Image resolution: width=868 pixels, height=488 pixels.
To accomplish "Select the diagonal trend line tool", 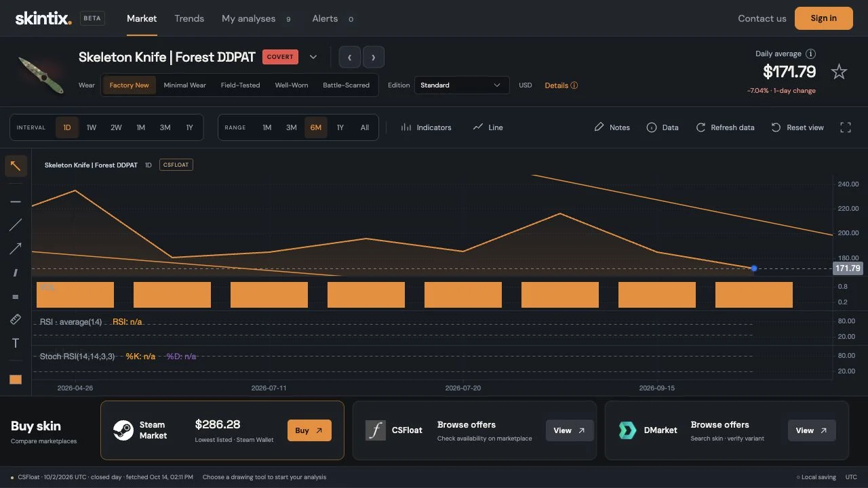I will click(16, 225).
